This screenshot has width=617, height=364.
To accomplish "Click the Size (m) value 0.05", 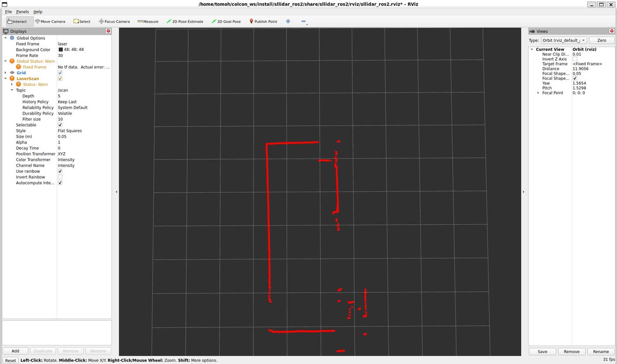I will pos(62,136).
